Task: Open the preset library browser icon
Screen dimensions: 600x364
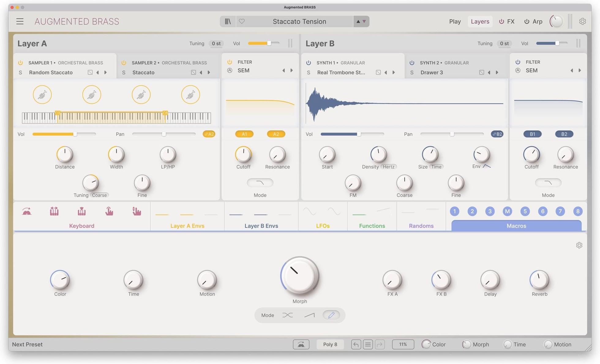Action: pos(227,21)
